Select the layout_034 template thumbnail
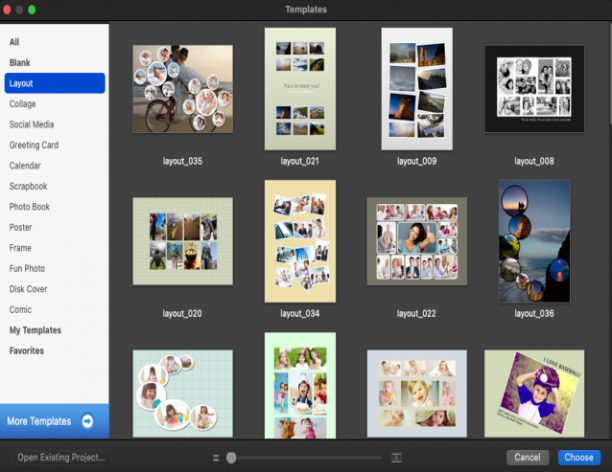 (300, 241)
